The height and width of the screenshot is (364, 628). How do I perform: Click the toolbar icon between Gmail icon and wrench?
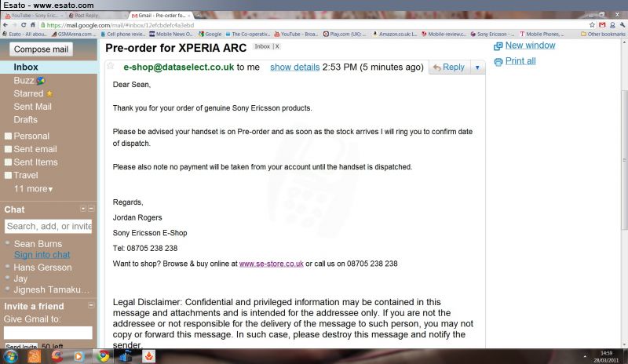tap(612, 25)
